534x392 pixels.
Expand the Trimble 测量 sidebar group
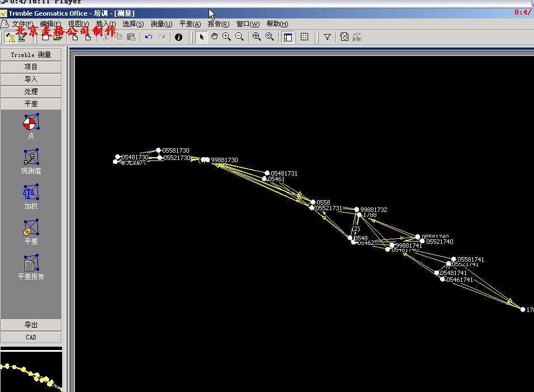(x=31, y=55)
